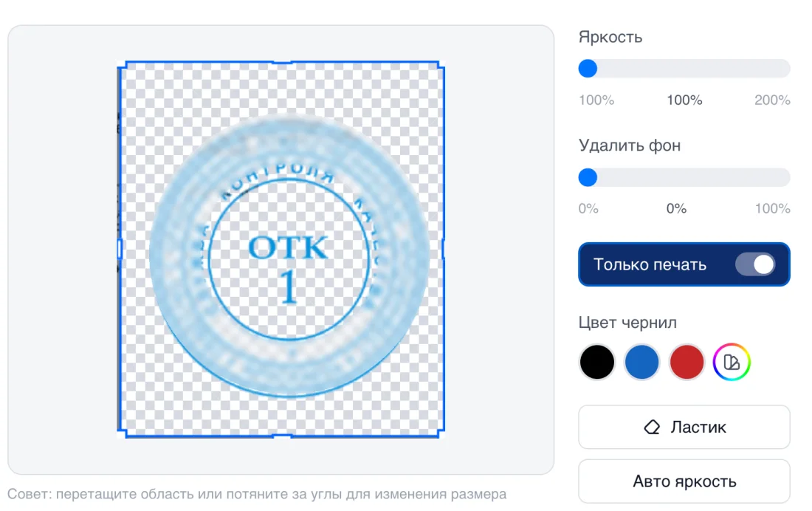Click the bottom-center crop edge handle
Image resolution: width=812 pixels, height=511 pixels.
point(282,436)
